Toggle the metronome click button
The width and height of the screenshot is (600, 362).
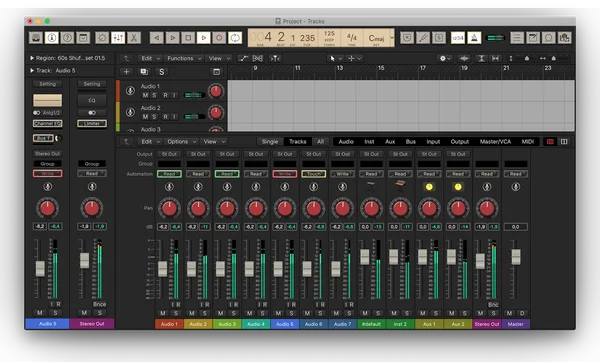(x=474, y=38)
